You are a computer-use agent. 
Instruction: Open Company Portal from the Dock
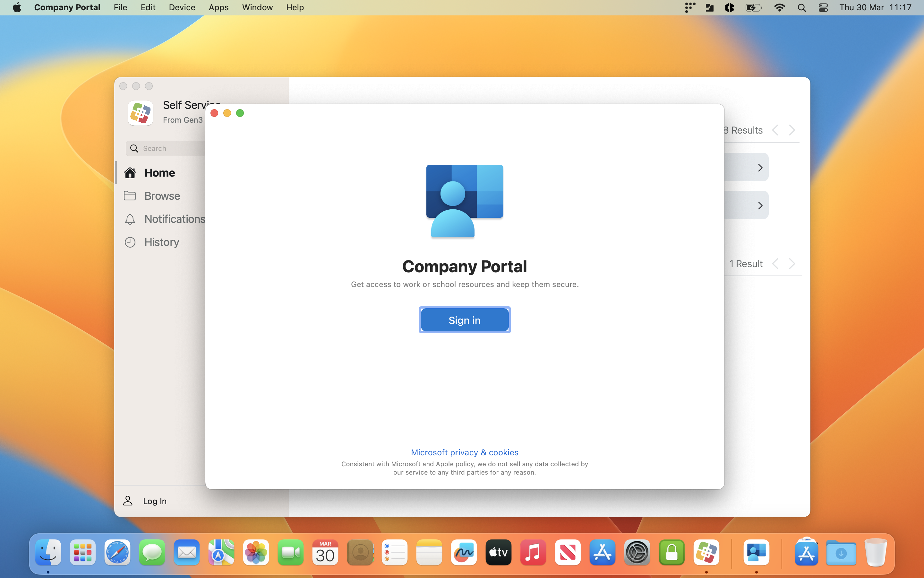coord(757,552)
